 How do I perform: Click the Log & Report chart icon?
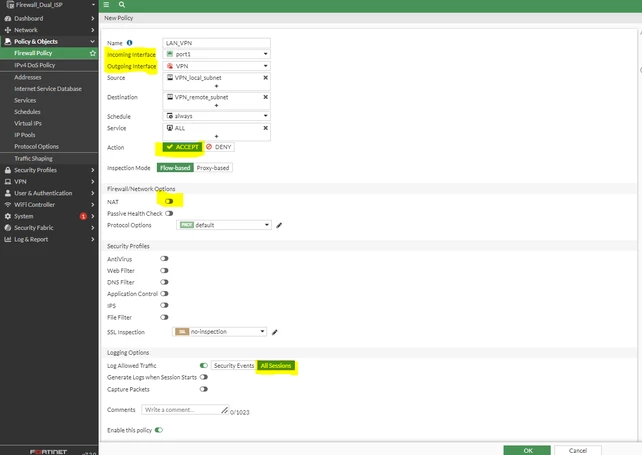click(x=8, y=239)
